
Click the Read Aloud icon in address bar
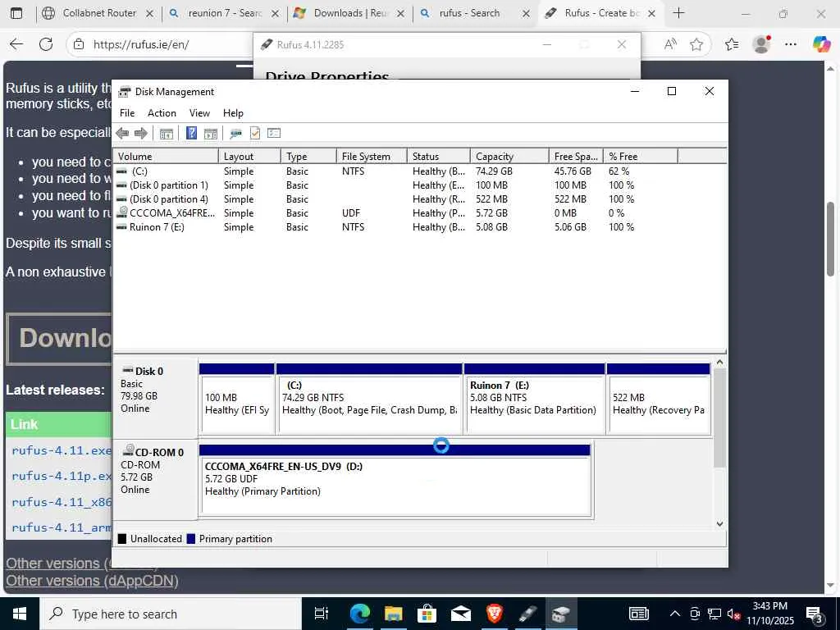pyautogui.click(x=670, y=44)
